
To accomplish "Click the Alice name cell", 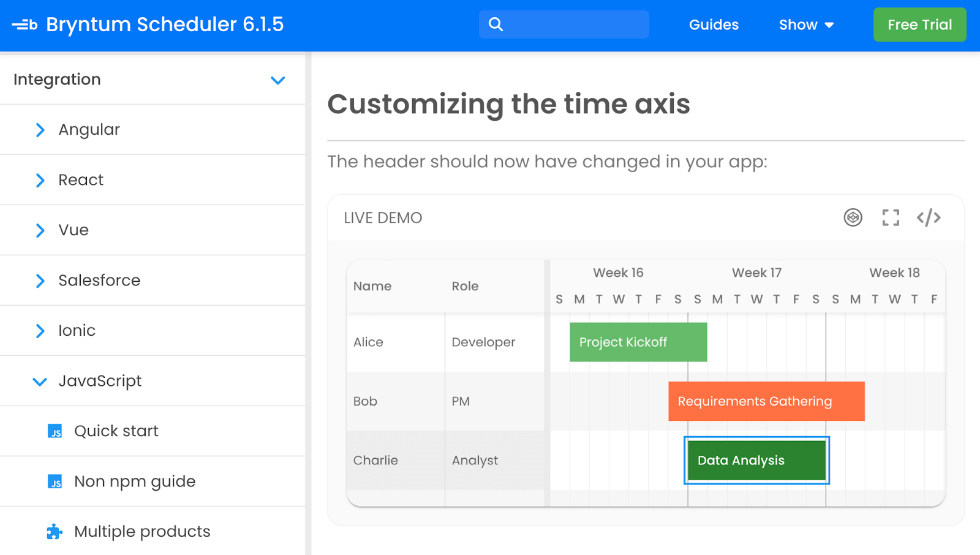I will 396,342.
